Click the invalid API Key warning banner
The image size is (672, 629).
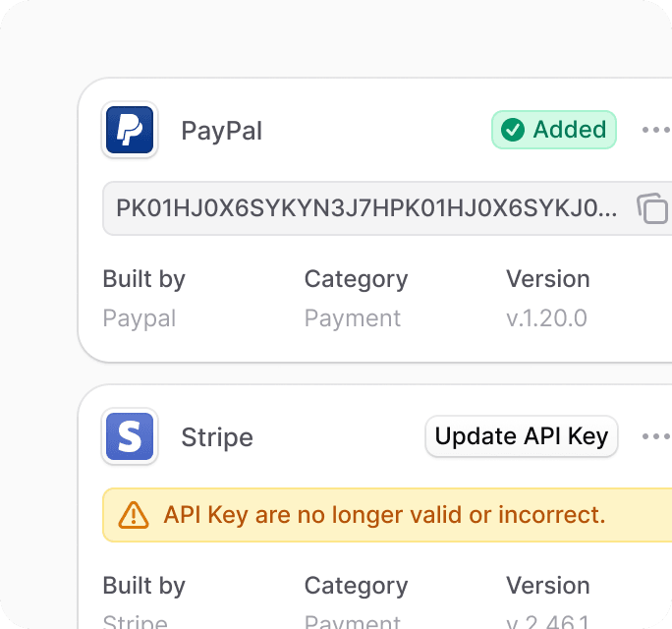point(387,515)
